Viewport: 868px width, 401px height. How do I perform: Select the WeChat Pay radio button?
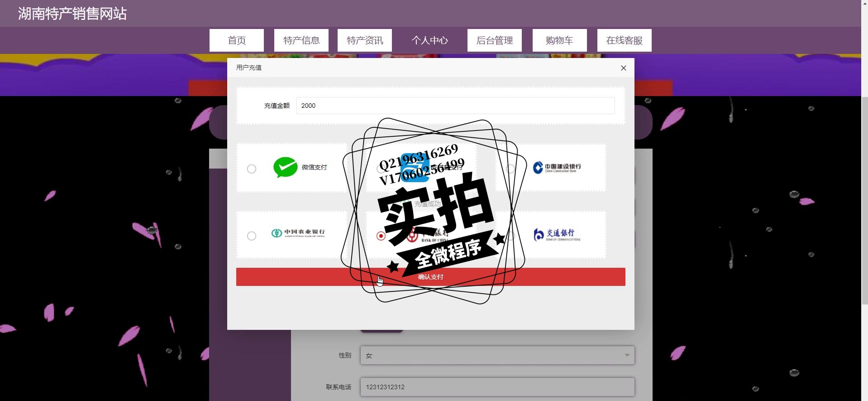pyautogui.click(x=252, y=169)
